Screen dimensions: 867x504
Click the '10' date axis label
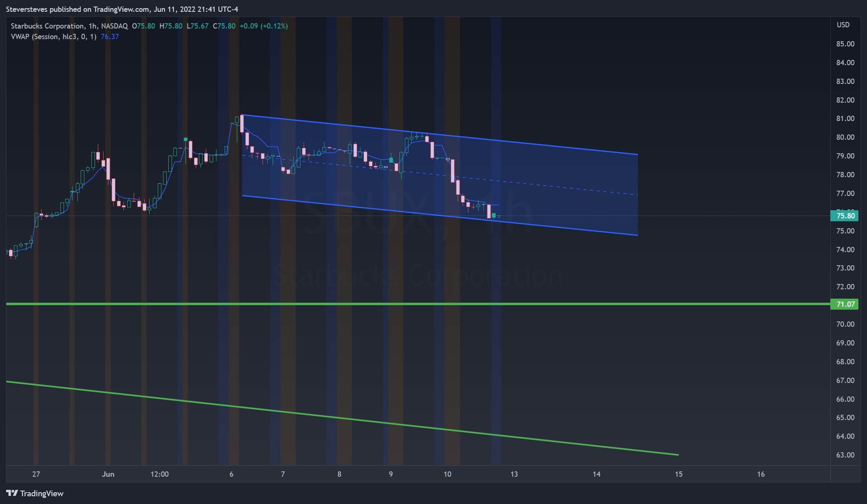(447, 474)
